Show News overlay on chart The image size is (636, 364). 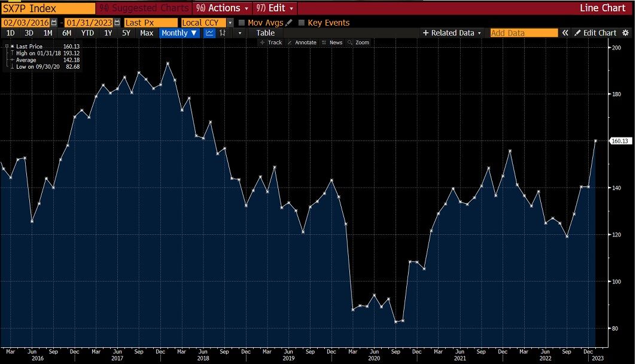click(x=332, y=42)
